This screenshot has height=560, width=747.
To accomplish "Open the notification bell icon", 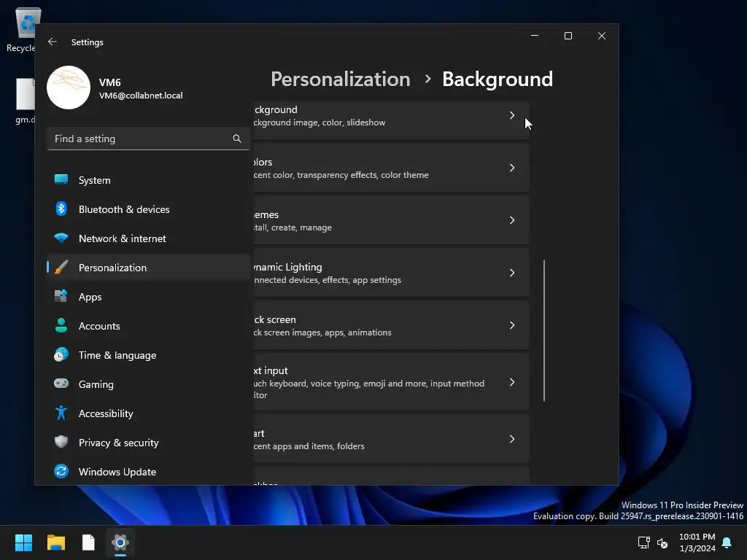I will 727,542.
